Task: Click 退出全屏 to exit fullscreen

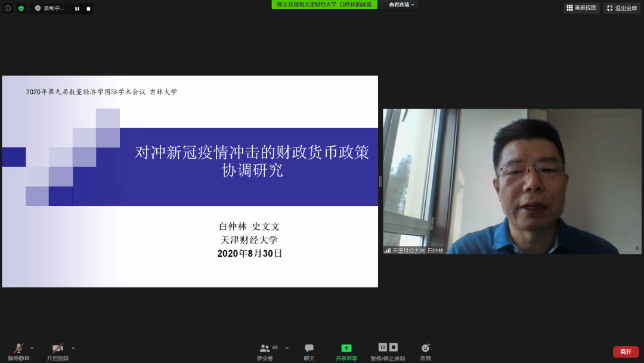Action: pyautogui.click(x=621, y=8)
